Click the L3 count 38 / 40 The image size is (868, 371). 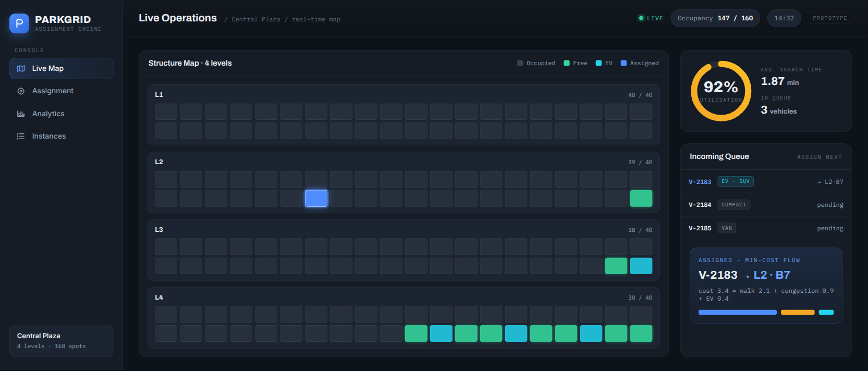coord(640,230)
